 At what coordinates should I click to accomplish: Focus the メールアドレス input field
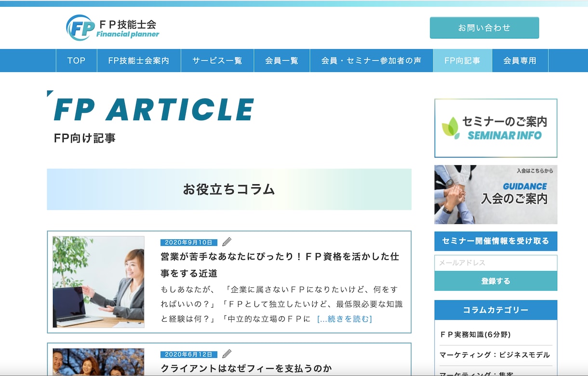[x=495, y=263]
